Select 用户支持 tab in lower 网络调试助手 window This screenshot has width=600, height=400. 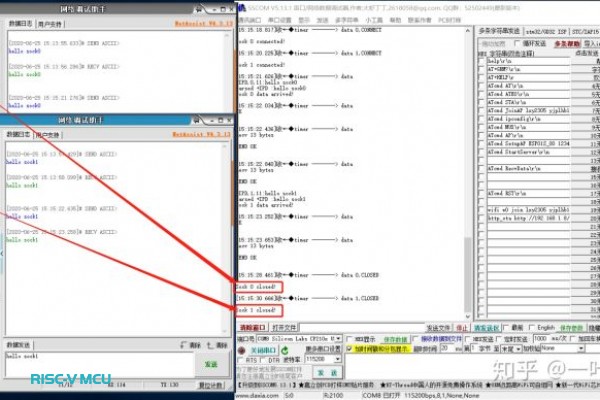tap(48, 135)
